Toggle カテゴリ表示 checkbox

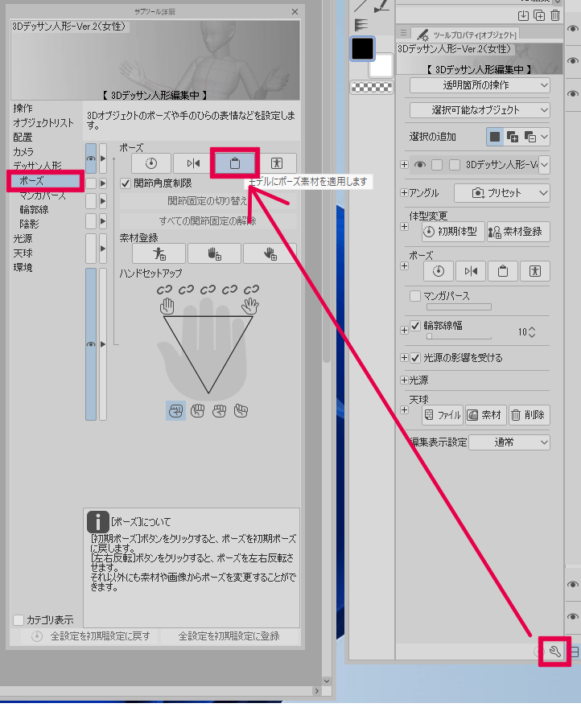click(19, 620)
